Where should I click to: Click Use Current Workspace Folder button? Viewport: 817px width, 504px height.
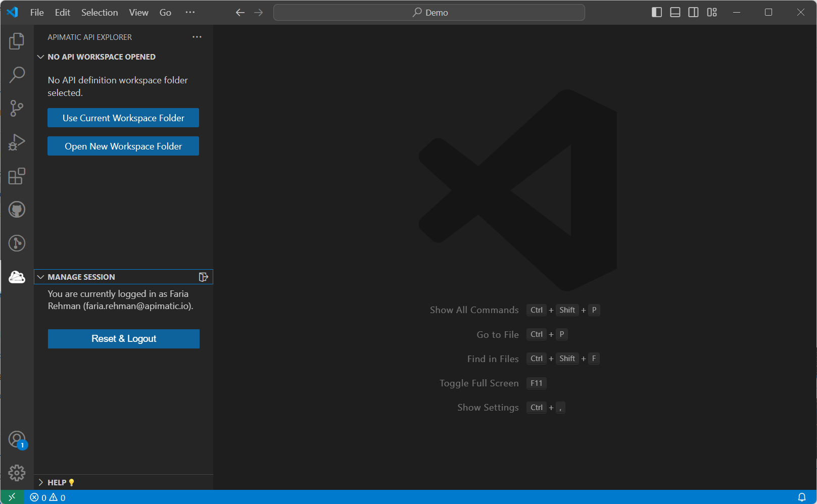pyautogui.click(x=123, y=118)
